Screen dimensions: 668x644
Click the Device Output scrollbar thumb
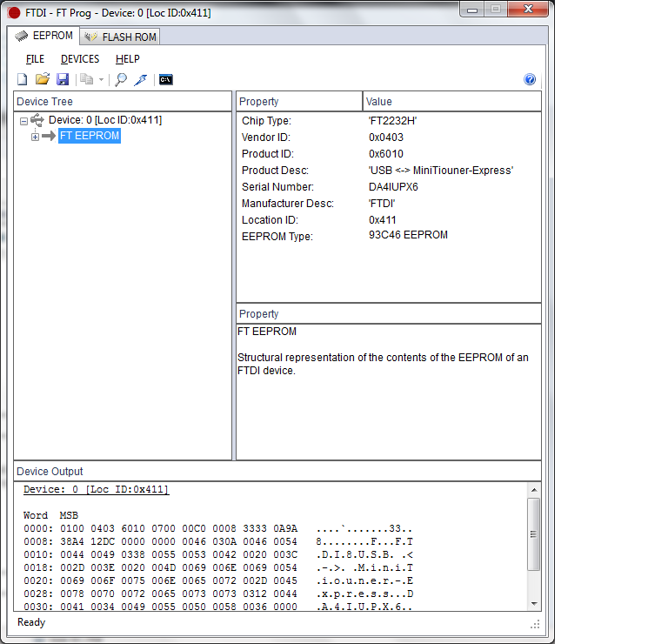[534, 534]
